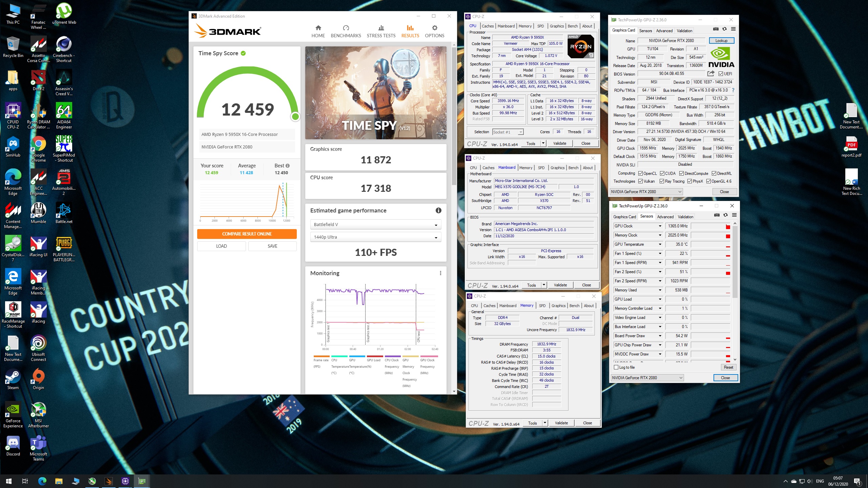Click GPU-Z screenshot camera icon

(x=716, y=29)
